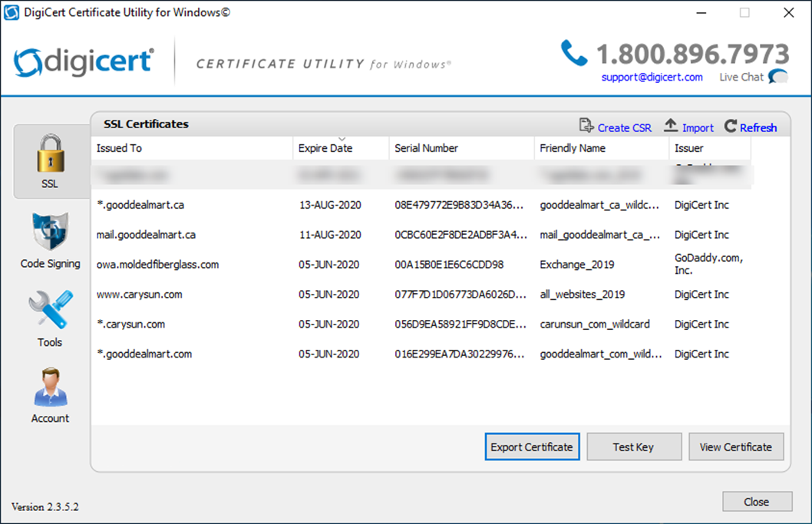
Task: Click the Import link
Action: click(698, 128)
